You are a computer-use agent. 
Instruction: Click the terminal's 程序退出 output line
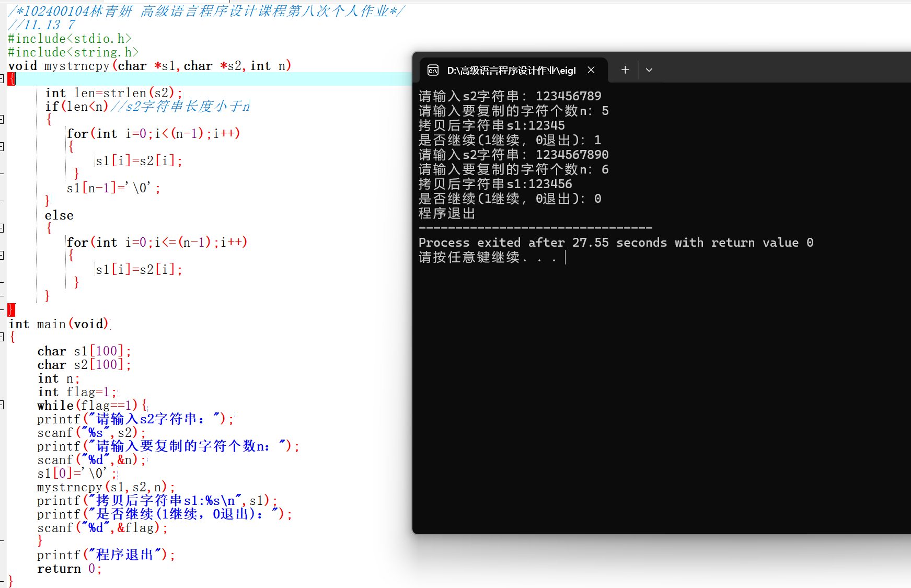point(447,213)
